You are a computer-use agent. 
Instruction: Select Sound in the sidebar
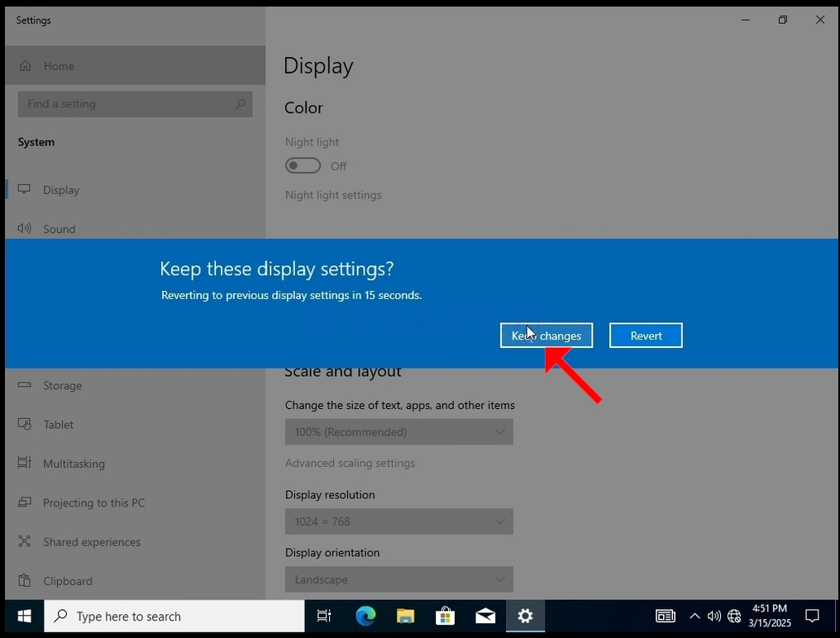(x=135, y=229)
